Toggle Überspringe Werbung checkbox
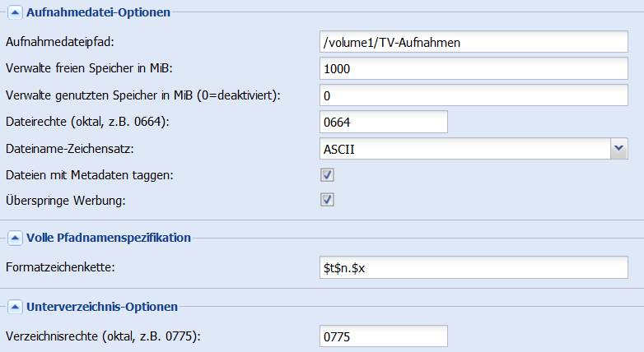The width and height of the screenshot is (644, 352). coord(327,200)
